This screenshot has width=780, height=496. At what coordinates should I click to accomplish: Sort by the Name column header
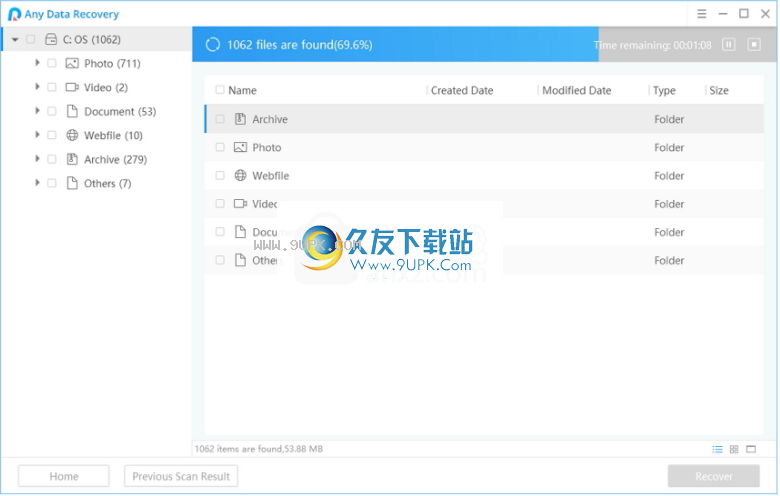242,90
